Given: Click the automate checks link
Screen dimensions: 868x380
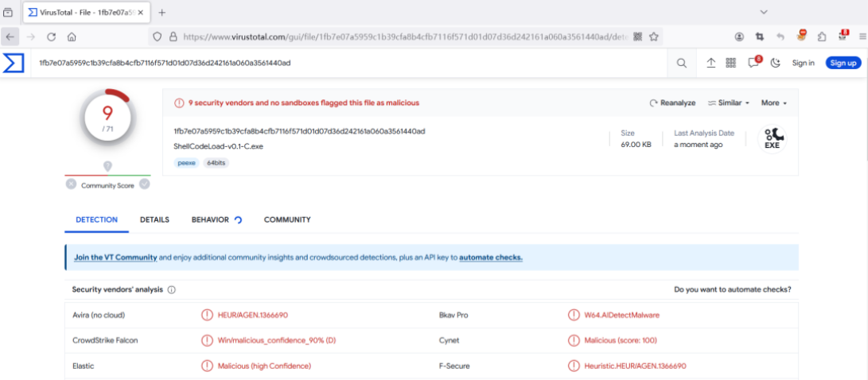Looking at the screenshot, I should [x=491, y=258].
